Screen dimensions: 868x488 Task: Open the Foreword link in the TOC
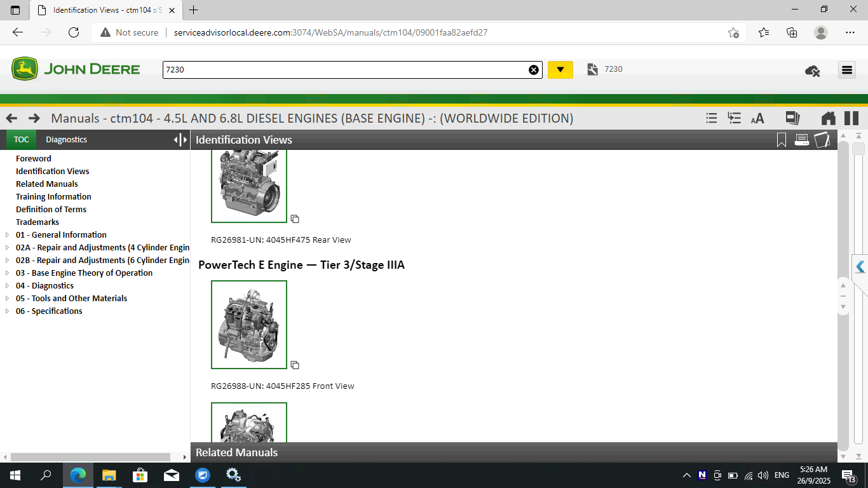pos(33,158)
